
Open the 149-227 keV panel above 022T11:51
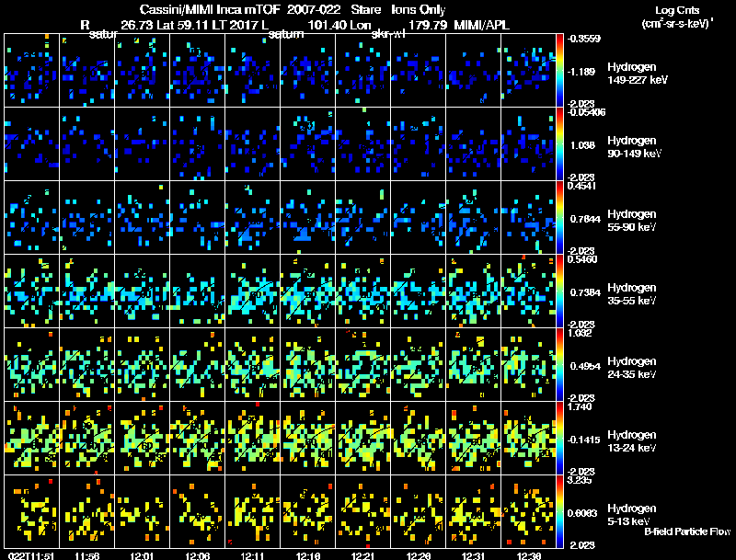pos(31,70)
